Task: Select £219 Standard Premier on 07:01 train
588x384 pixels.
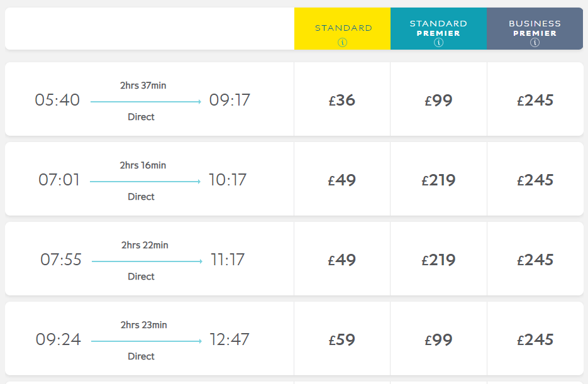Action: pyautogui.click(x=438, y=180)
